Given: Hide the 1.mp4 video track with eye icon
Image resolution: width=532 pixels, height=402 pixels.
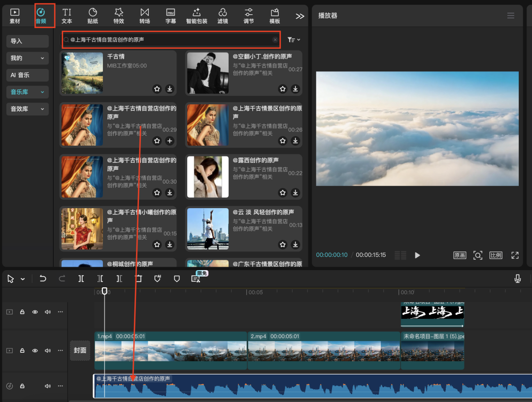Looking at the screenshot, I should coord(35,351).
